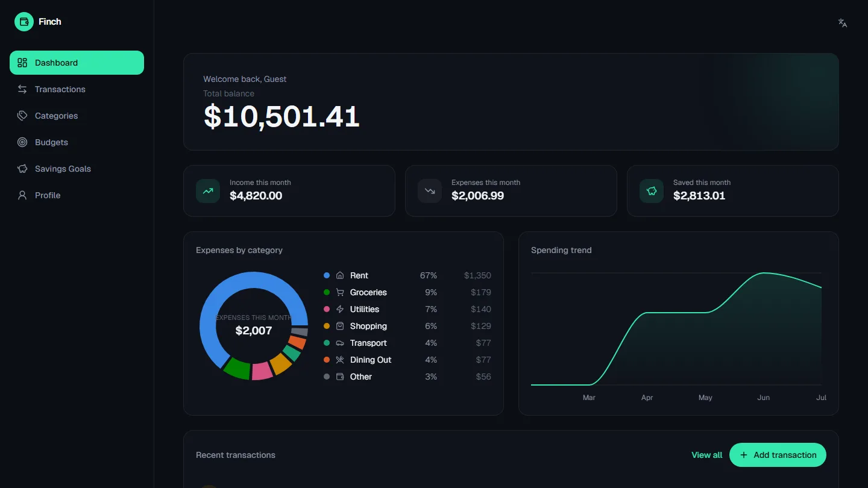Open Dashboard in the sidebar
868x488 pixels.
77,63
